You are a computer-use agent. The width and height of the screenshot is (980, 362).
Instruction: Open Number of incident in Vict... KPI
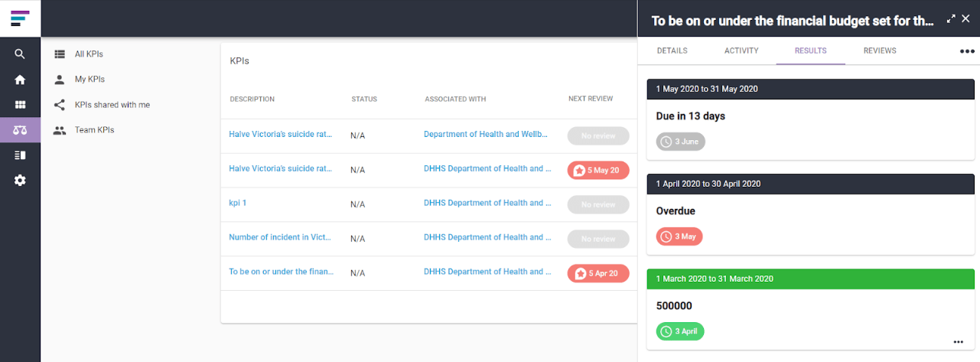[281, 237]
